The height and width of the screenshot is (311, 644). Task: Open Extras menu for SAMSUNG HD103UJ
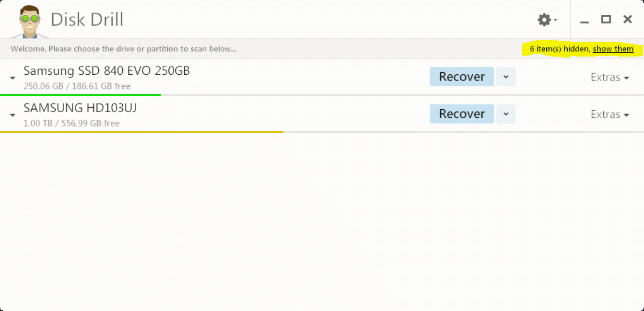point(609,115)
